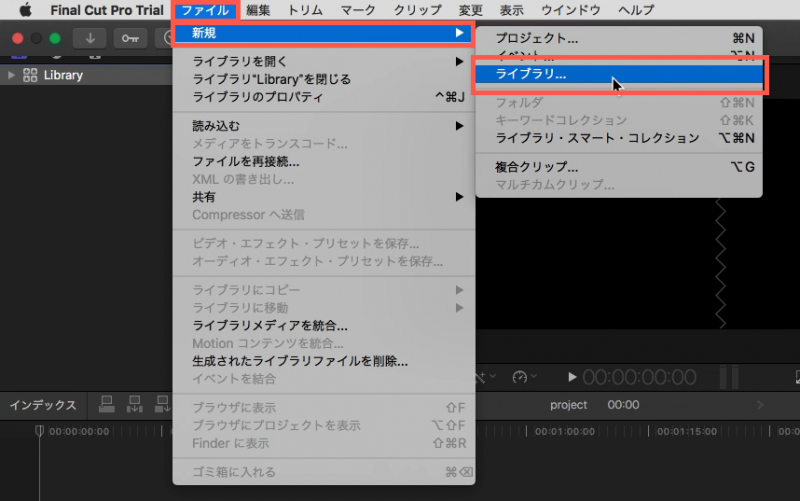Select 新規 submenu item
This screenshot has width=800, height=501.
(323, 33)
